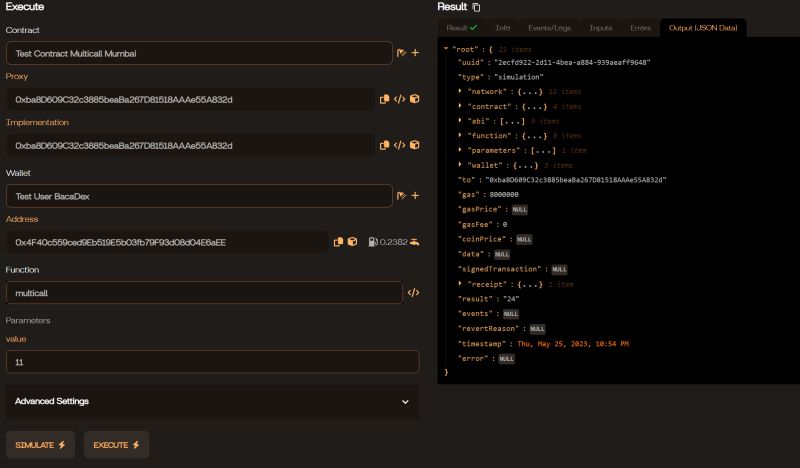
Task: Click the edit icon beside Contract field
Action: point(402,53)
